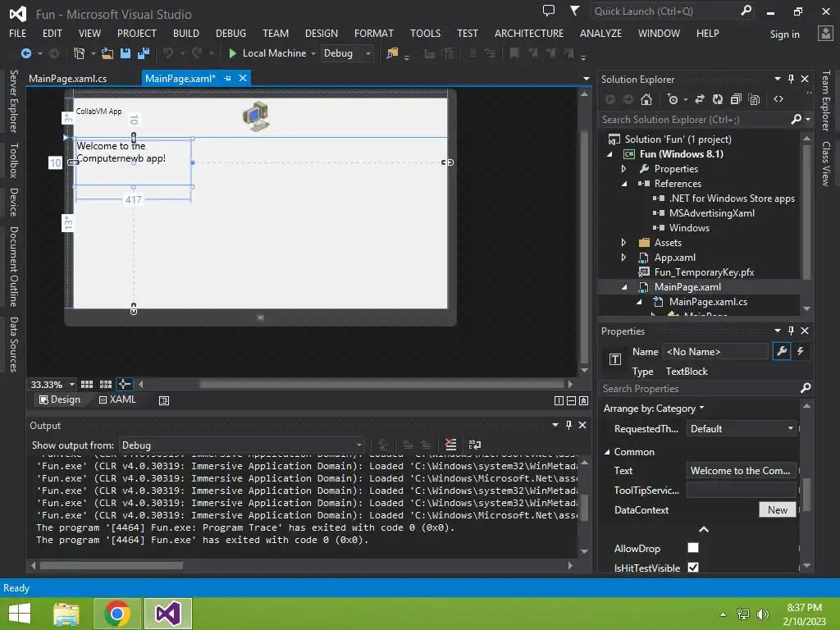Click the View Code icon in Solution Explorer

(778, 99)
